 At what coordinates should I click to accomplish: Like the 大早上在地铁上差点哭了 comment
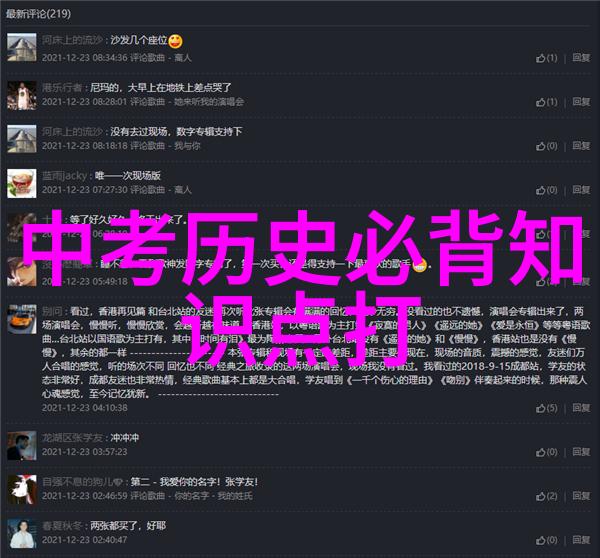coord(546,102)
